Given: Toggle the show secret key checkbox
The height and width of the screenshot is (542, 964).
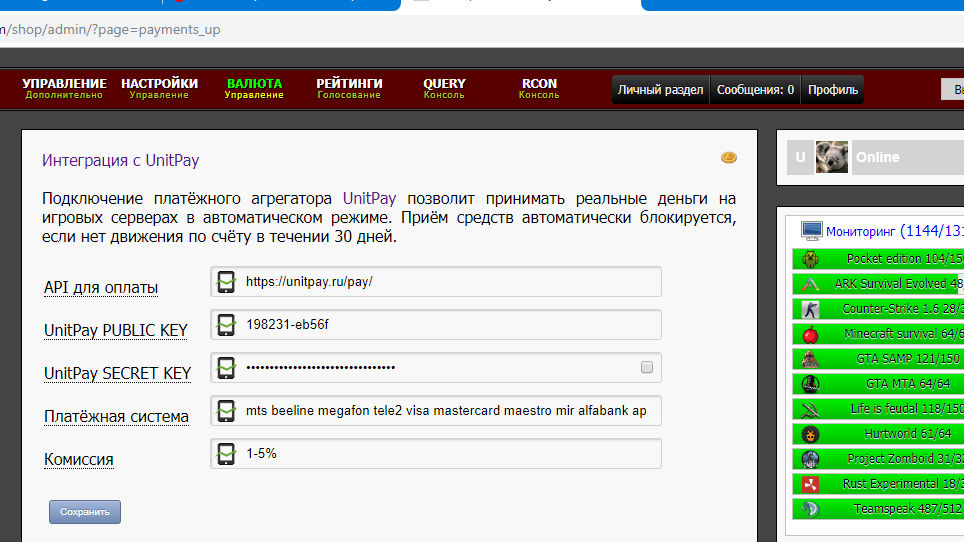Looking at the screenshot, I should click(647, 367).
